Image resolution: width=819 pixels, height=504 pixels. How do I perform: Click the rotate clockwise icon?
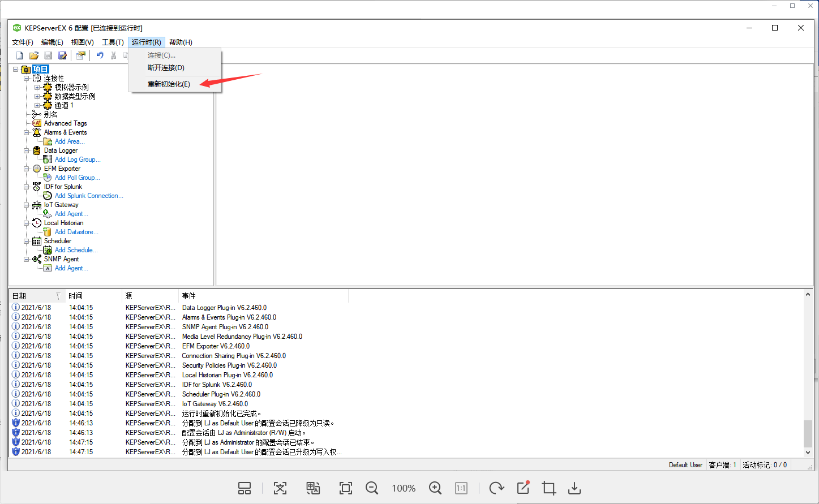click(x=496, y=488)
